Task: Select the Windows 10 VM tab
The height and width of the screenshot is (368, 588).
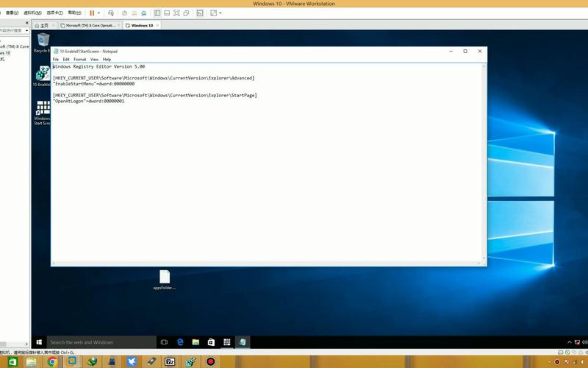Action: 142,25
